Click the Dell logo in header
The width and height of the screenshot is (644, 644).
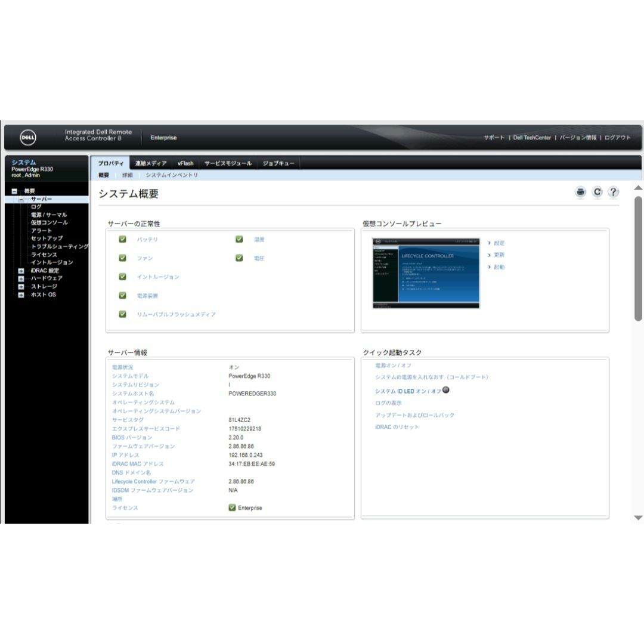(x=28, y=137)
